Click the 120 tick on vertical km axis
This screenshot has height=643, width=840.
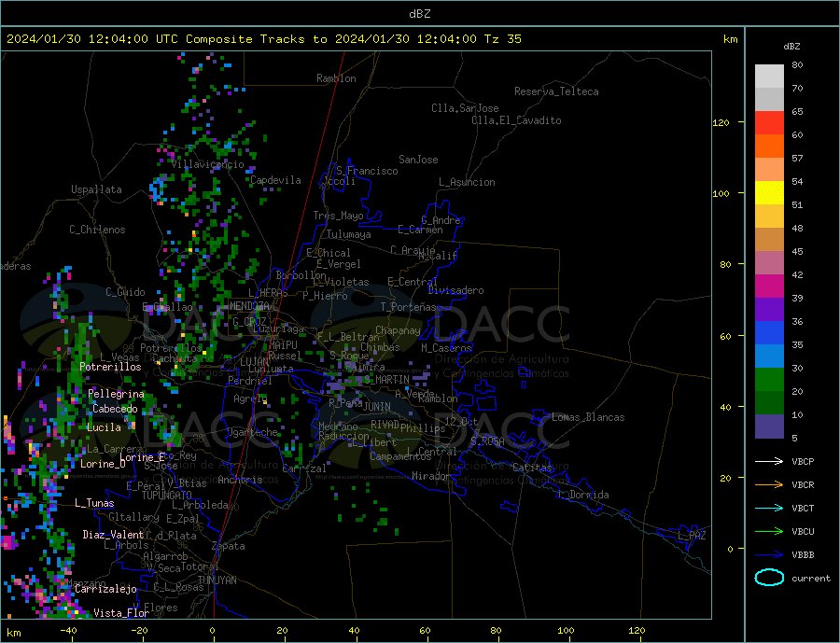coord(721,122)
